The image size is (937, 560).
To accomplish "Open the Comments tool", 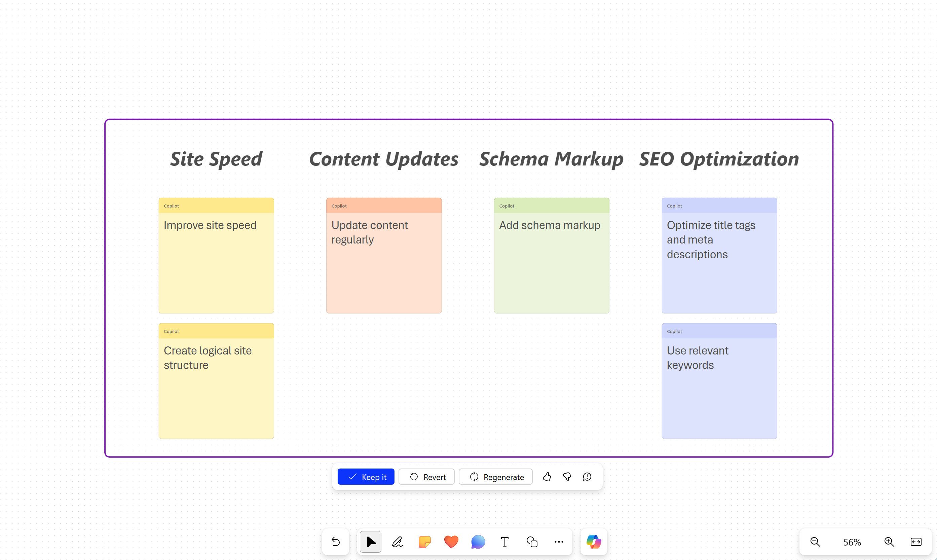I will coord(477,542).
